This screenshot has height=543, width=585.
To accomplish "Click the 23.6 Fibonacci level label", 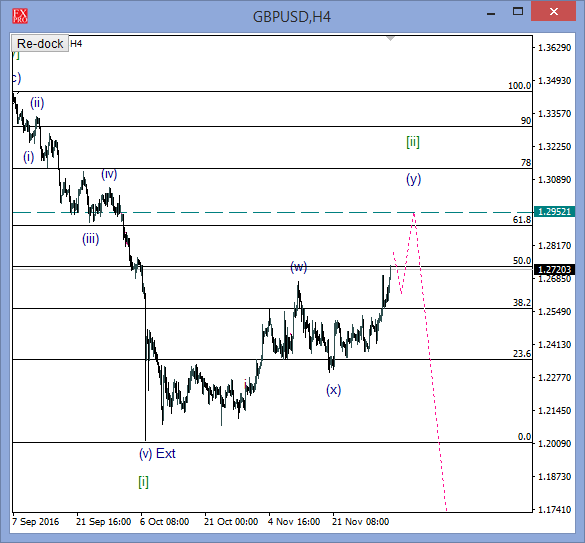I will point(522,353).
